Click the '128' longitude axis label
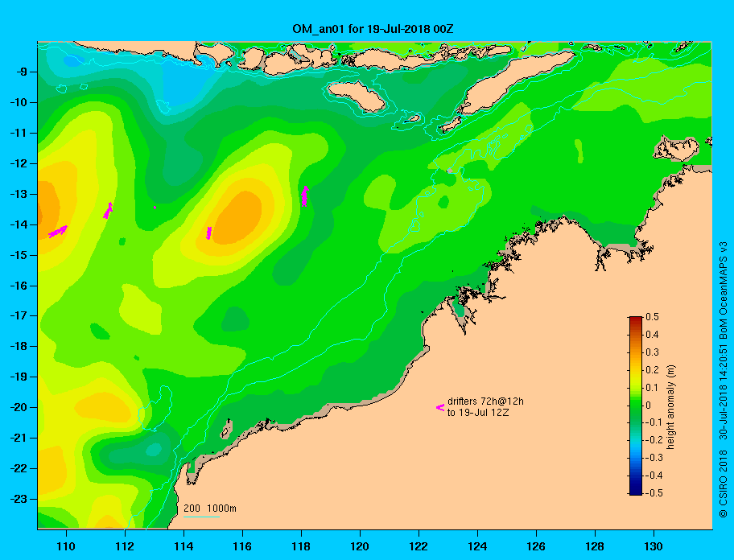Image resolution: width=734 pixels, height=560 pixels. (x=595, y=546)
